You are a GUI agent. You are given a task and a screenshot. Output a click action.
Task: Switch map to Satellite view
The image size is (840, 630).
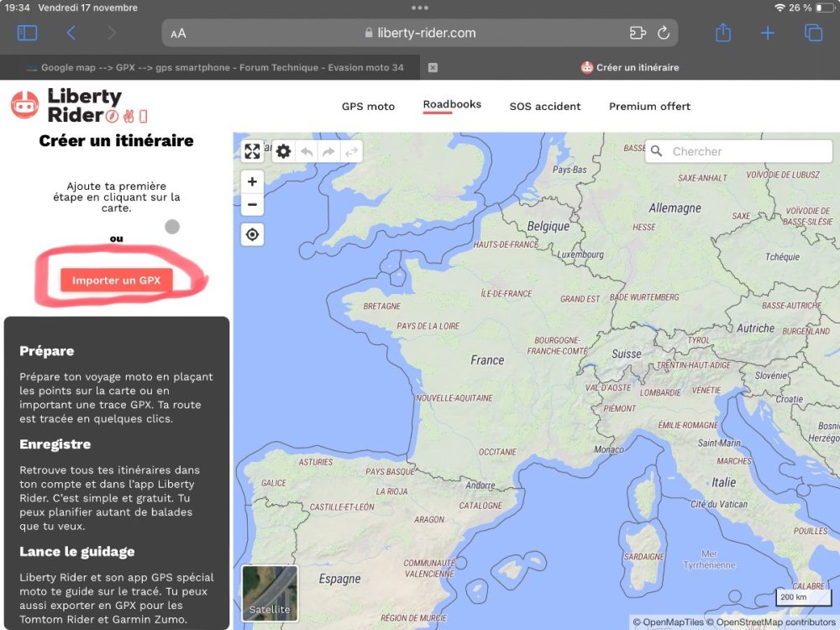tap(270, 593)
